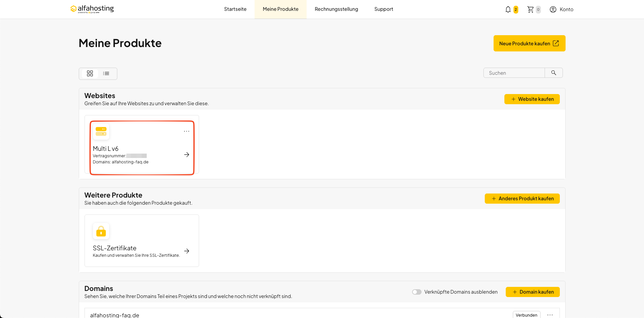Click the Konto label

(567, 9)
